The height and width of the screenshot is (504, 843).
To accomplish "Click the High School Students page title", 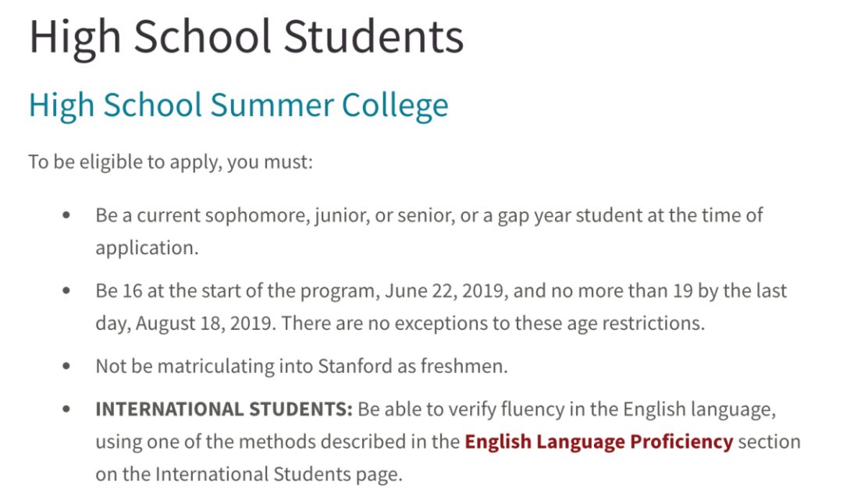I will 246,37.
